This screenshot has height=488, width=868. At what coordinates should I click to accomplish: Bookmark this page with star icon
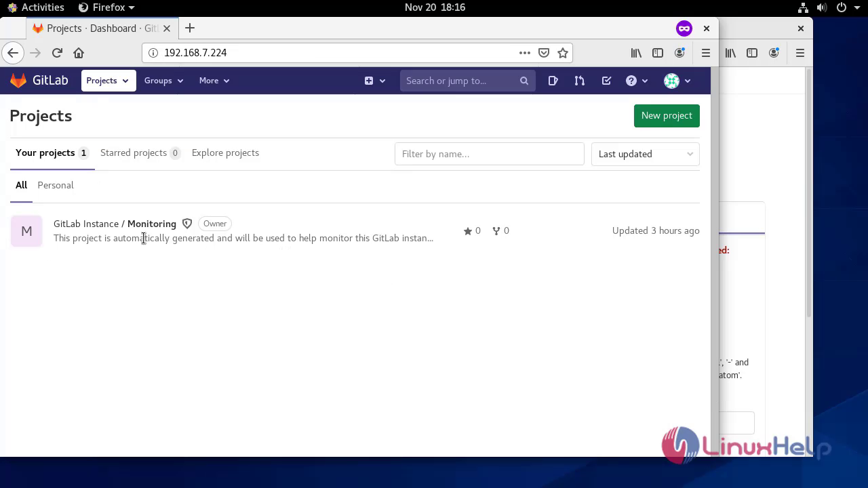click(x=562, y=53)
